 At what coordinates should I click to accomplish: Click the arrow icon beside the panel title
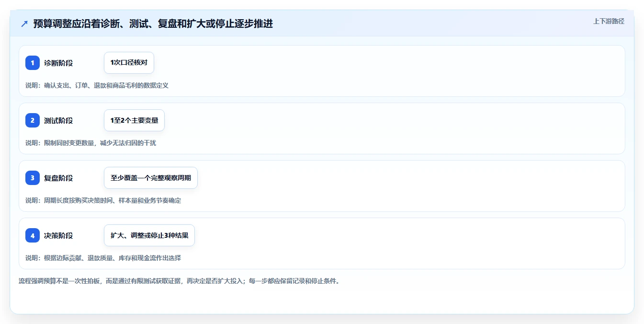coord(24,24)
